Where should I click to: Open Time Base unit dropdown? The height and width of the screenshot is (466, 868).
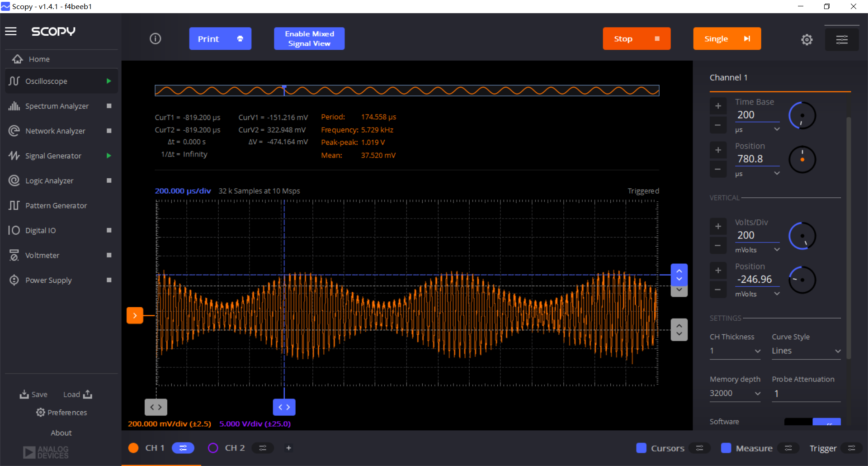757,130
